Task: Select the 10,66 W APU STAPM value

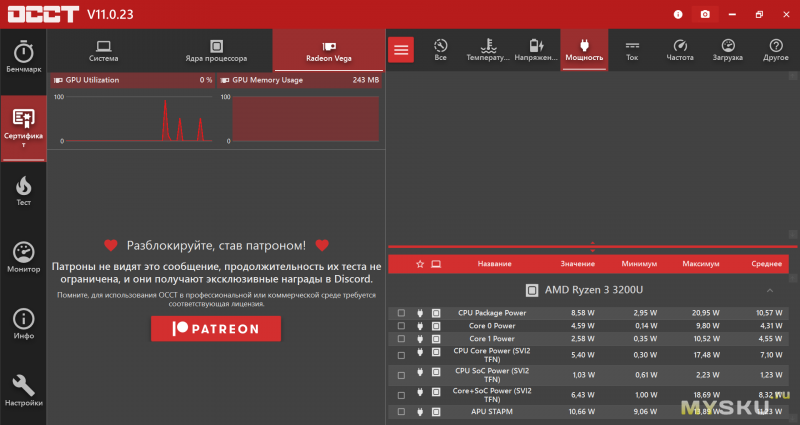Action: (x=582, y=411)
